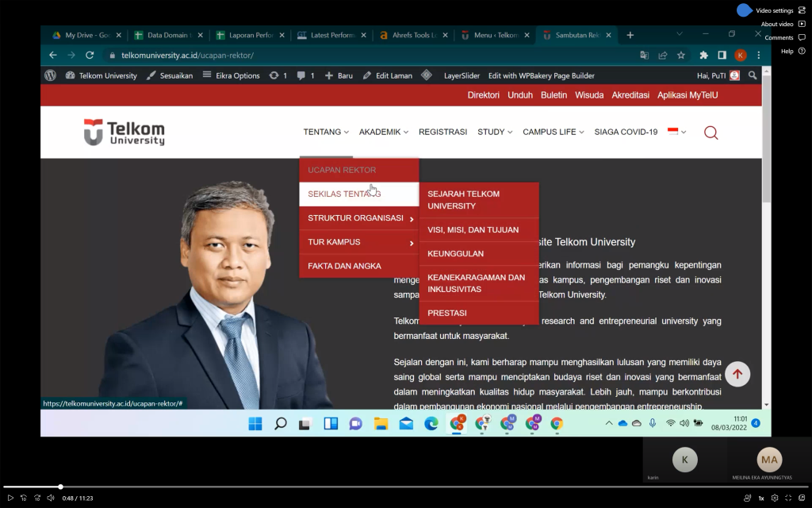Share this page icon
This screenshot has width=812, height=508.
[662, 55]
